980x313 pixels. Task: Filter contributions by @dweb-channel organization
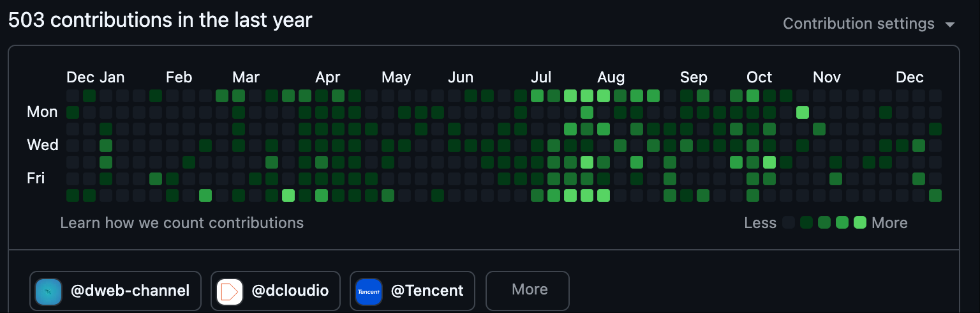click(x=115, y=291)
